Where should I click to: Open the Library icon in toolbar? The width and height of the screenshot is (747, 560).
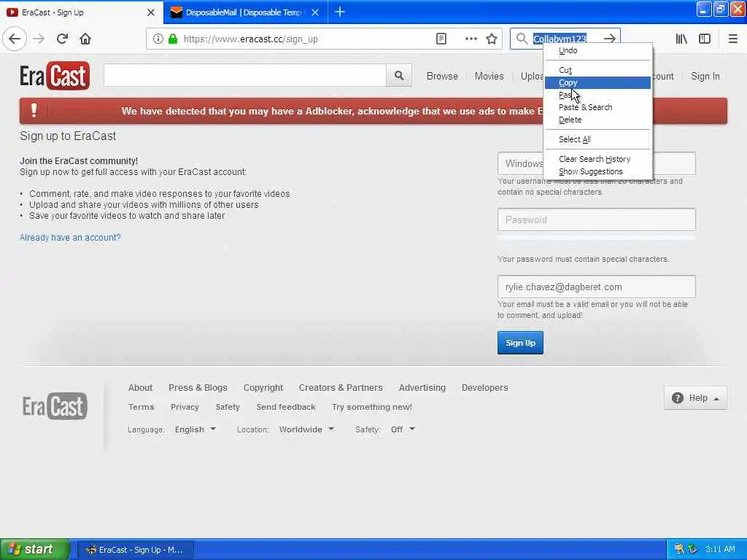point(681,39)
